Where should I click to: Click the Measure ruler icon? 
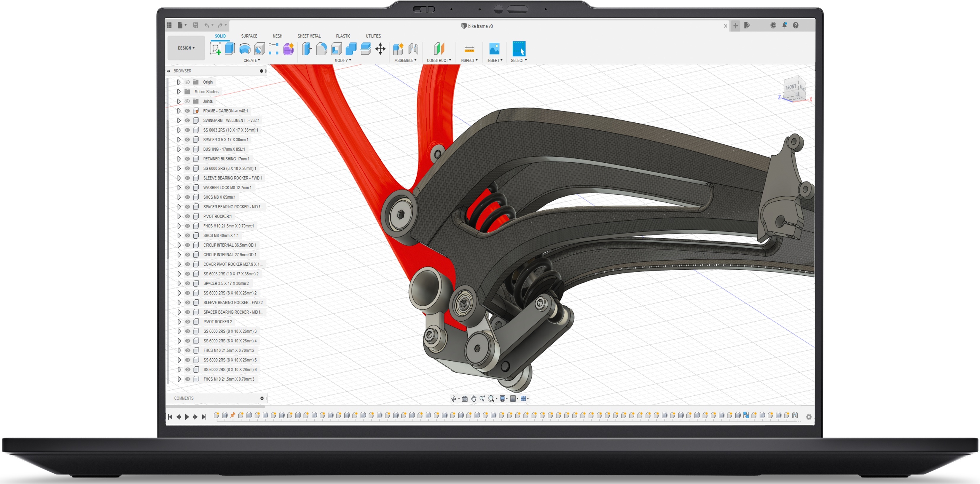[x=469, y=49]
